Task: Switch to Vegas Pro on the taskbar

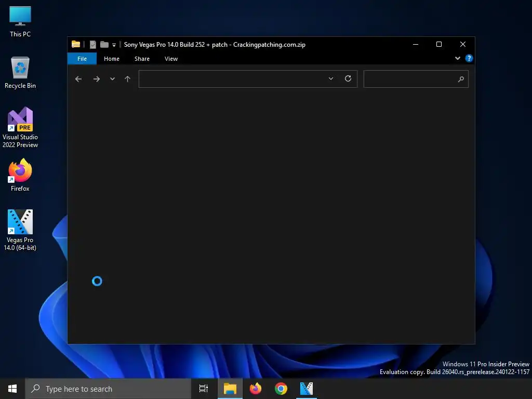Action: [307, 389]
